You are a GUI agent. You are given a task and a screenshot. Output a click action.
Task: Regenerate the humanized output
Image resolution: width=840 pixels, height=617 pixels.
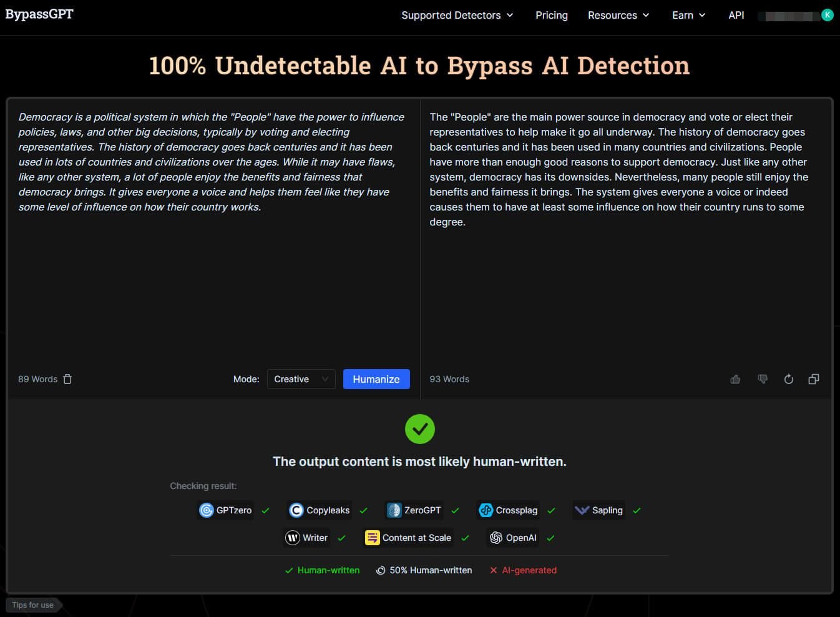(788, 379)
